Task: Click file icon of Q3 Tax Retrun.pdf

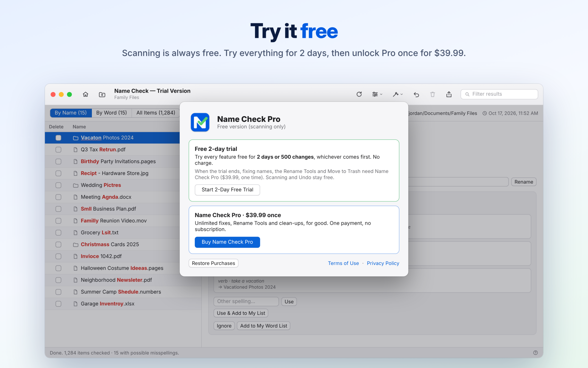Action: (x=76, y=150)
